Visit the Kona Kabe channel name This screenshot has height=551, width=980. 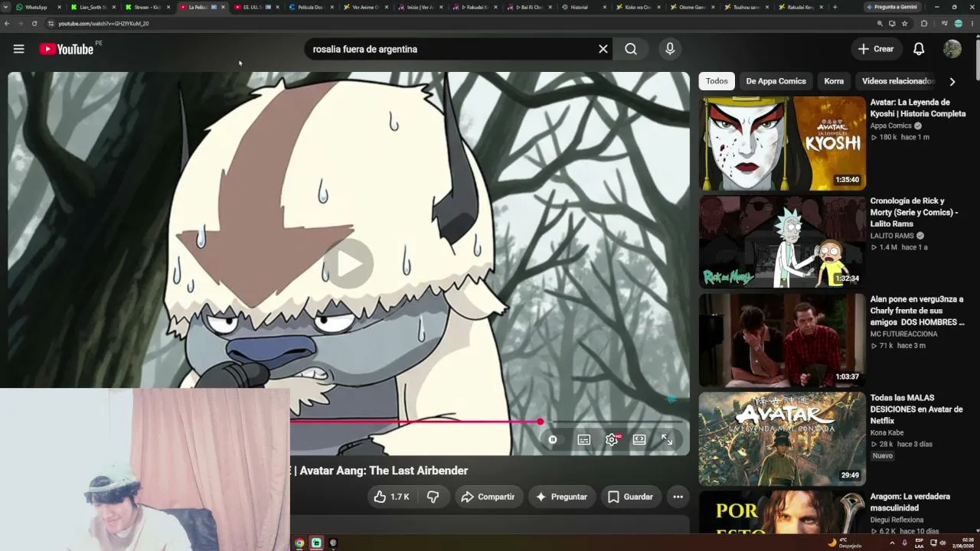[887, 433]
